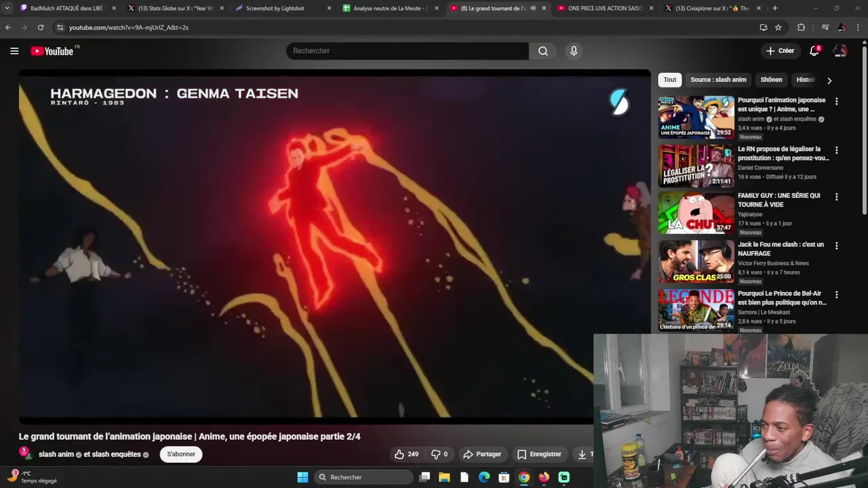Image resolution: width=868 pixels, height=488 pixels.
Task: Open options for Pourquoi l'animation japonaise video
Action: pos(836,101)
